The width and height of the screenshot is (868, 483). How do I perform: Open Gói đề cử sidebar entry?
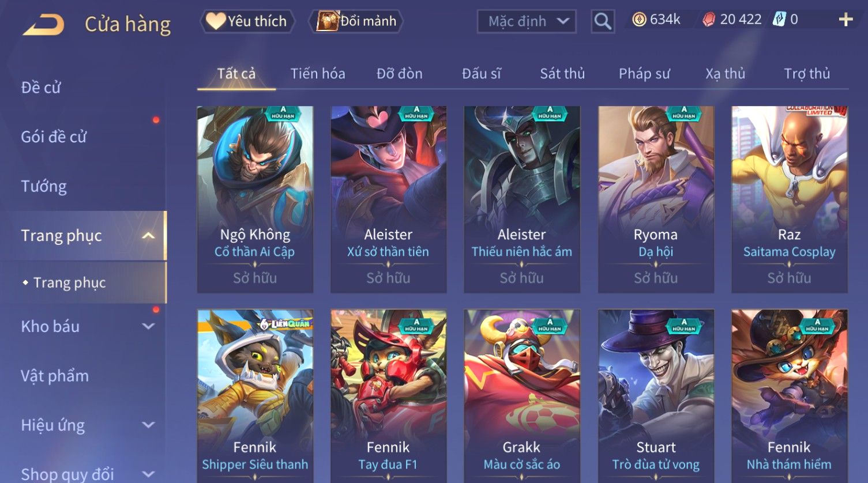coord(54,137)
